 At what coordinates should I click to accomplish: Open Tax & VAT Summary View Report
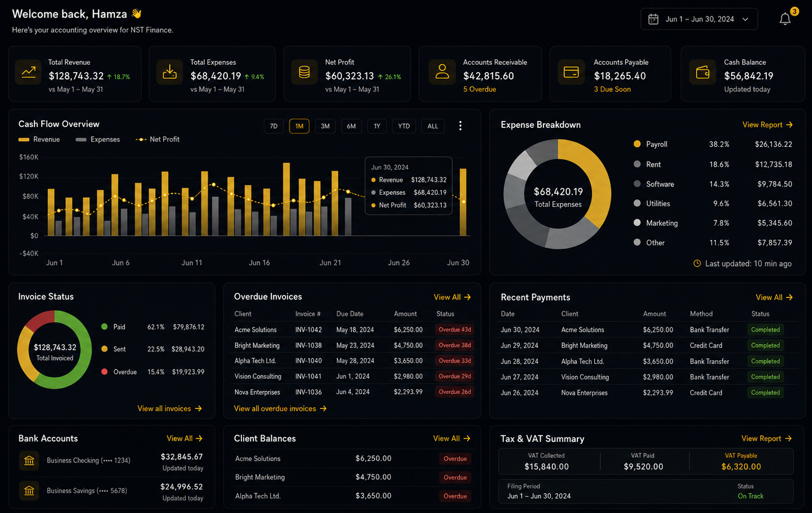pyautogui.click(x=766, y=439)
